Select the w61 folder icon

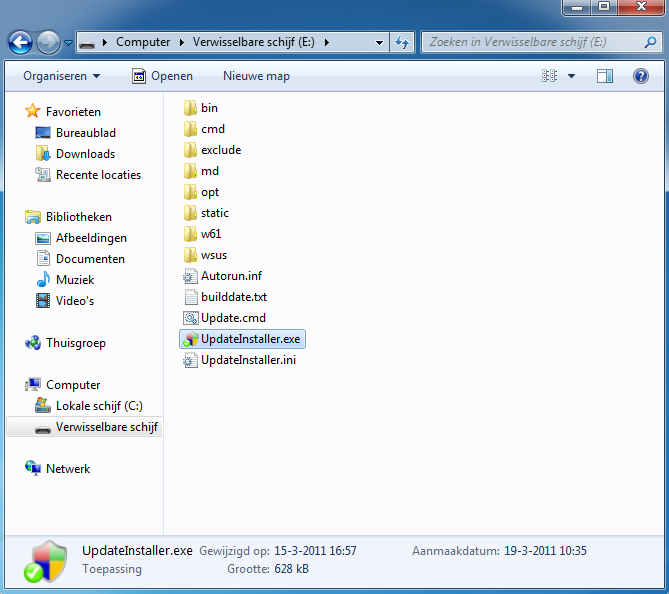click(190, 234)
